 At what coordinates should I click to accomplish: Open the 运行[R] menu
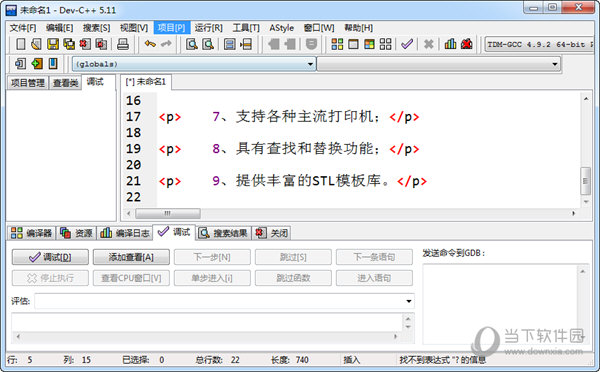coord(209,28)
